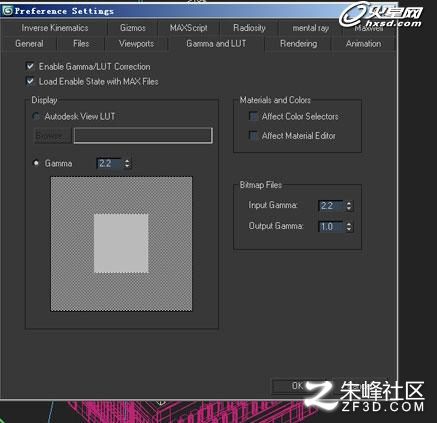
Task: Decrease Input Gamma using down arrow
Action: (x=349, y=208)
